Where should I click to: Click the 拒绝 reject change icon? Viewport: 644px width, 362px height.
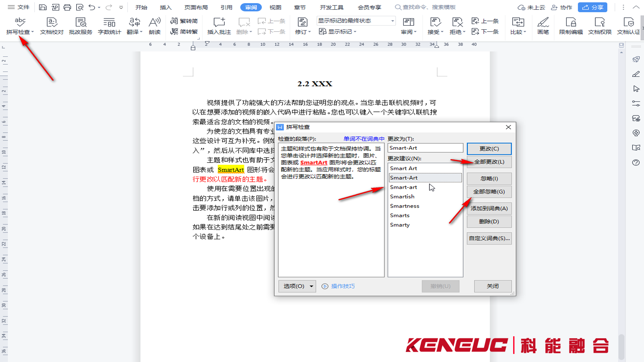coord(457,22)
